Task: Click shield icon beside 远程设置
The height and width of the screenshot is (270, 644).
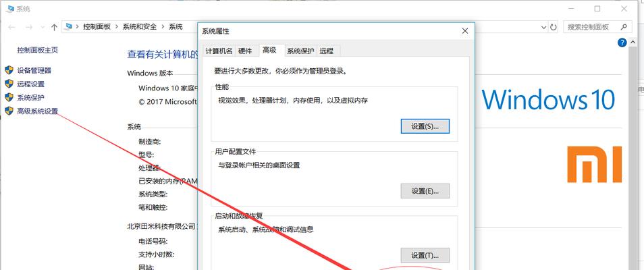Action: 9,84
